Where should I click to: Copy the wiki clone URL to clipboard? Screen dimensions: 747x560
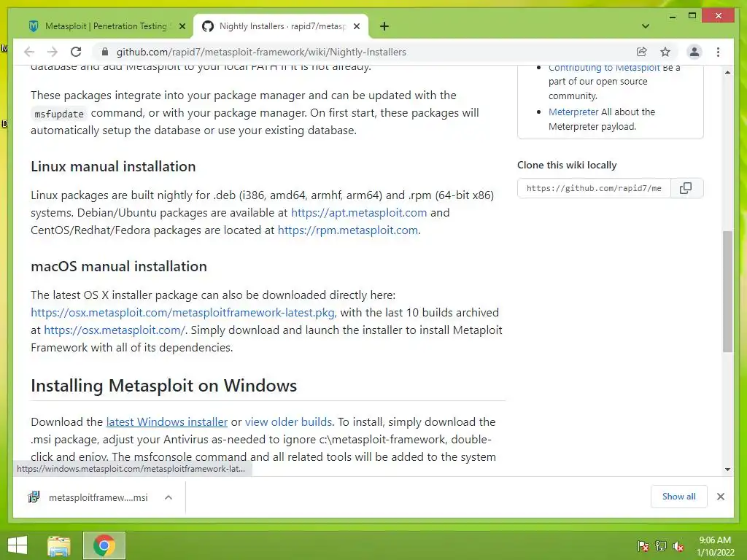[x=686, y=188]
